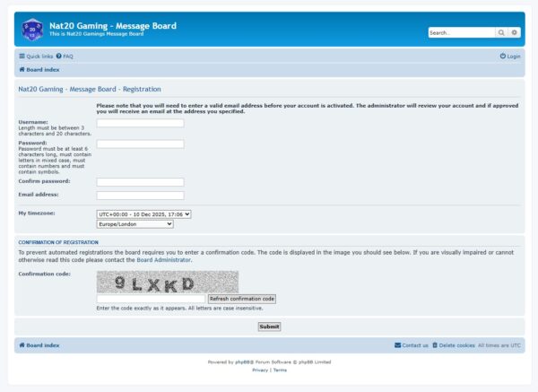Click the Confirm password field
The width and height of the screenshot is (538, 392).
[x=140, y=181]
